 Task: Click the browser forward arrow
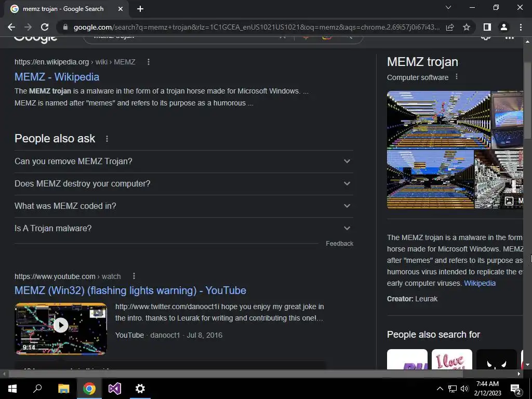pyautogui.click(x=28, y=27)
